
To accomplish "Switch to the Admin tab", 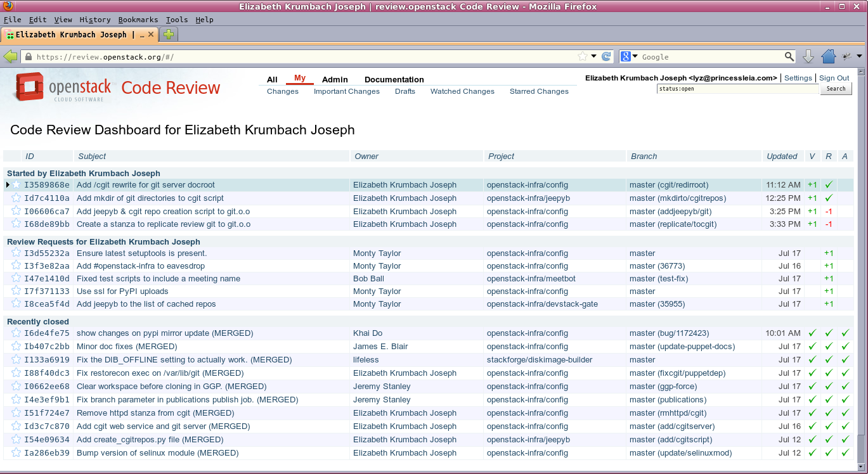I will pyautogui.click(x=335, y=79).
